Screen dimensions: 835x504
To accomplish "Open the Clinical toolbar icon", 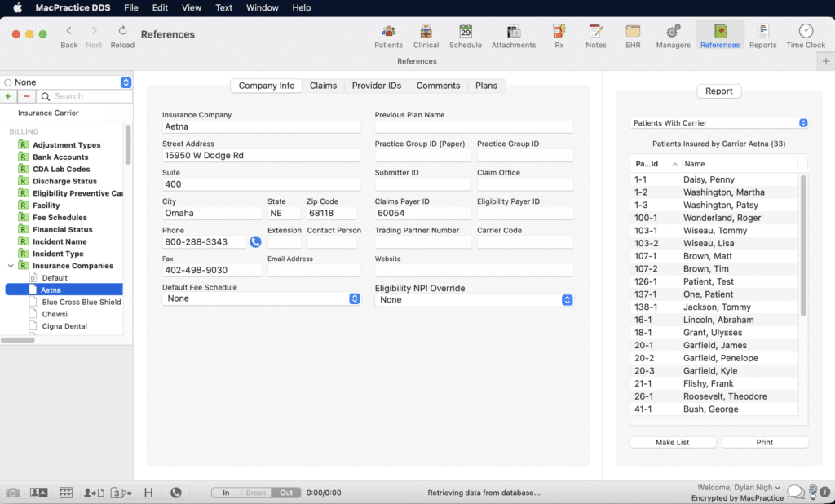I will 426,36.
